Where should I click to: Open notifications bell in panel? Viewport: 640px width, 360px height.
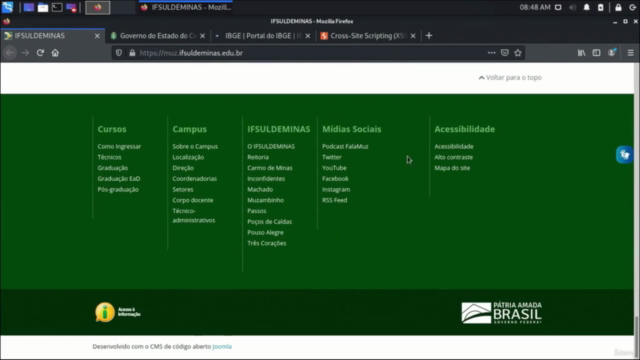coord(587,7)
